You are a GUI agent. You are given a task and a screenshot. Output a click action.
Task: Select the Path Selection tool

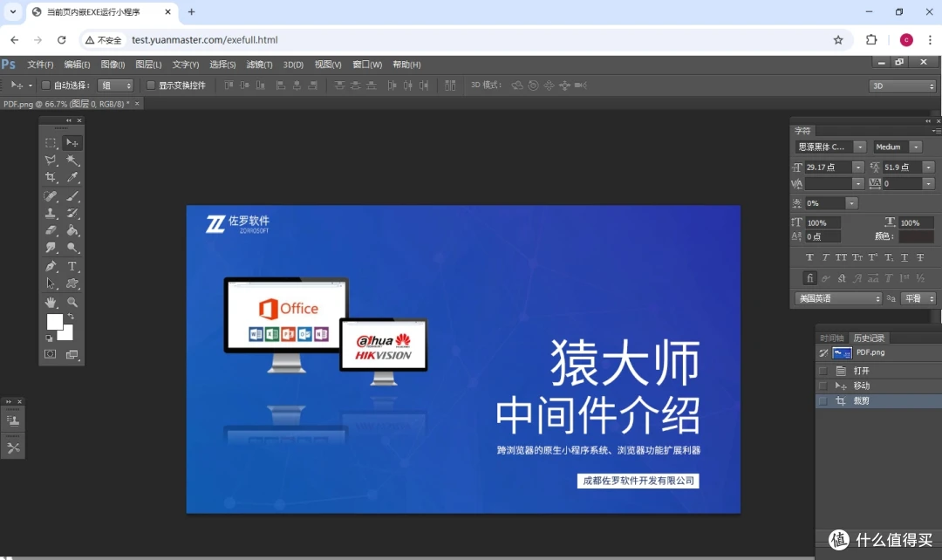[x=51, y=283]
